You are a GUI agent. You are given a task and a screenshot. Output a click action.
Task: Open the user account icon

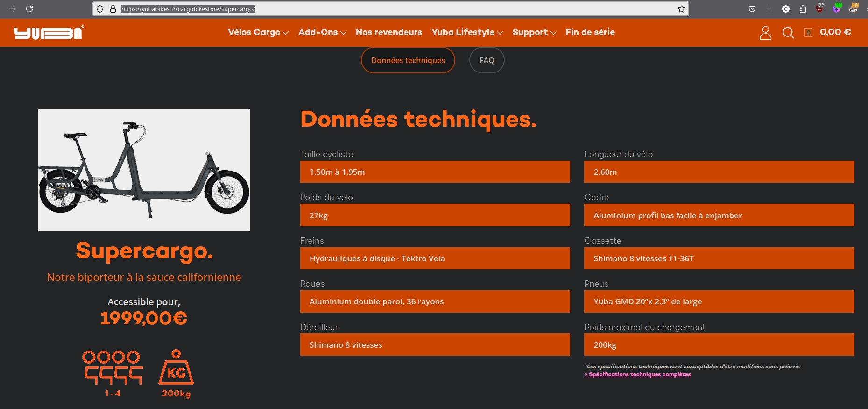point(765,33)
